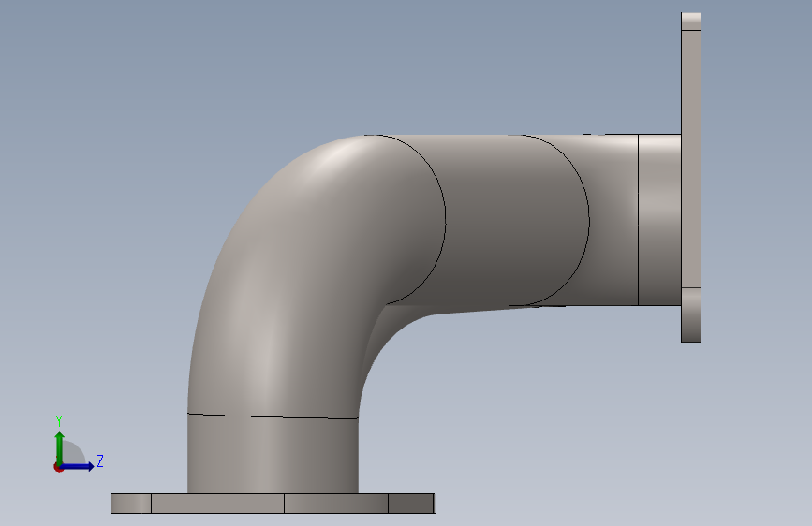812x526 pixels.
Task: Click the red X axis origin dot of the triad
Action: point(58,467)
